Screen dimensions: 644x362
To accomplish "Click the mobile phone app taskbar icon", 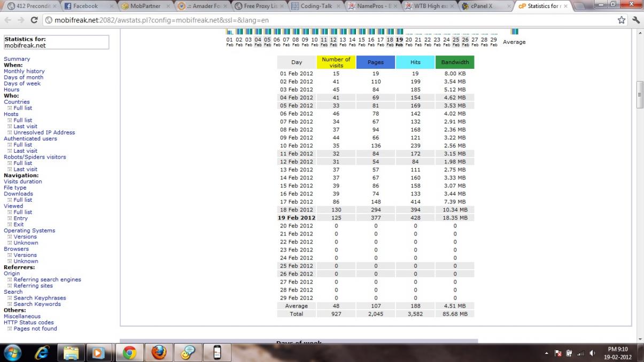I will coord(217,353).
